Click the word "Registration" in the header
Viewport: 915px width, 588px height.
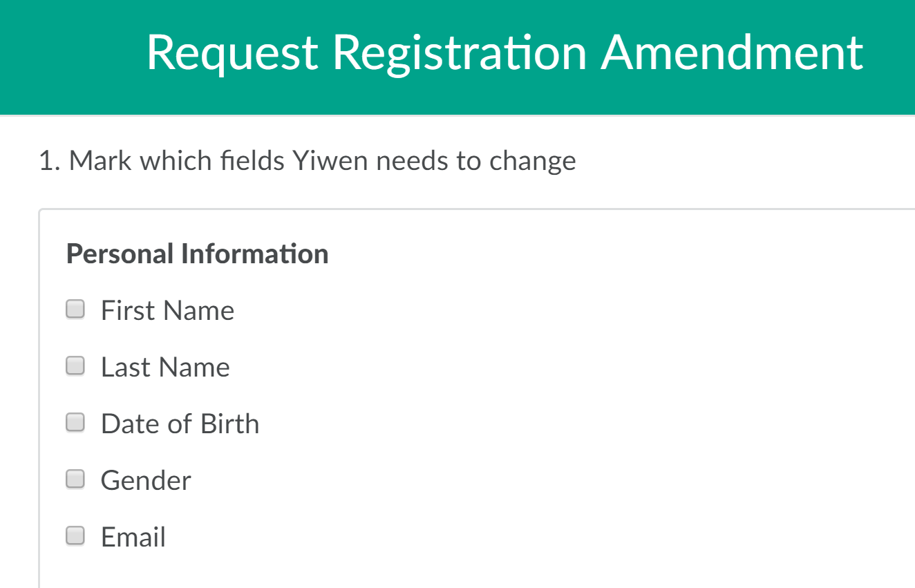[460, 53]
